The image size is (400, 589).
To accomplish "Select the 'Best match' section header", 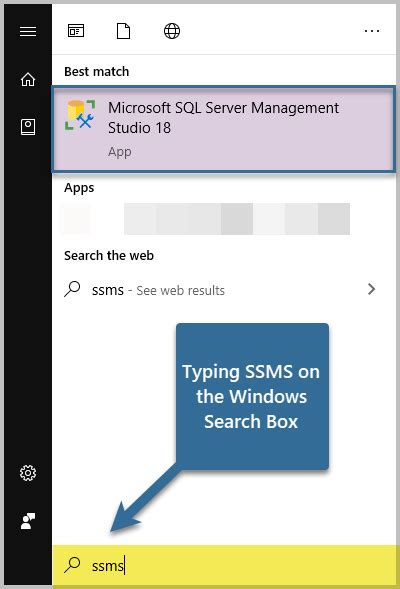I will 97,71.
